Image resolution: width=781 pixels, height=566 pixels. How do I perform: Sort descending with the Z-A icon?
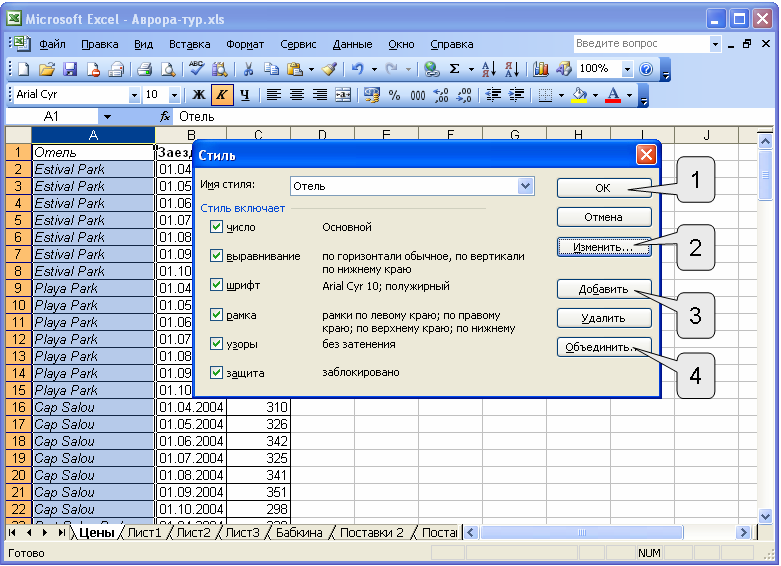click(x=512, y=69)
